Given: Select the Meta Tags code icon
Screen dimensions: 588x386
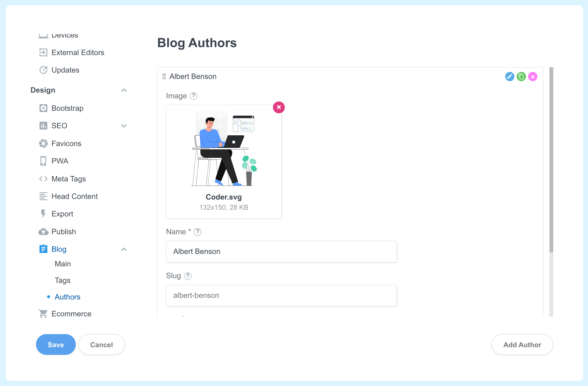Looking at the screenshot, I should click(x=43, y=179).
